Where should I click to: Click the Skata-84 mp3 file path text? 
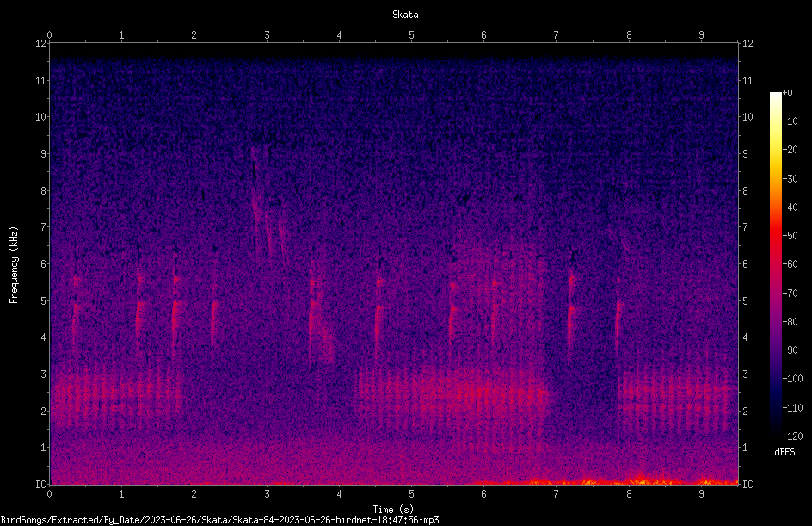point(219,520)
